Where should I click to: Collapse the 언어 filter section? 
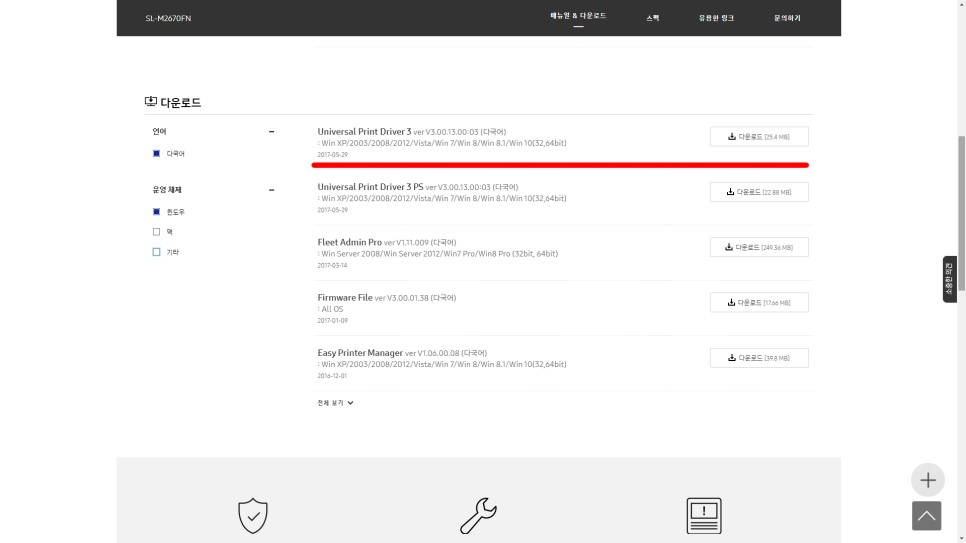pos(272,131)
